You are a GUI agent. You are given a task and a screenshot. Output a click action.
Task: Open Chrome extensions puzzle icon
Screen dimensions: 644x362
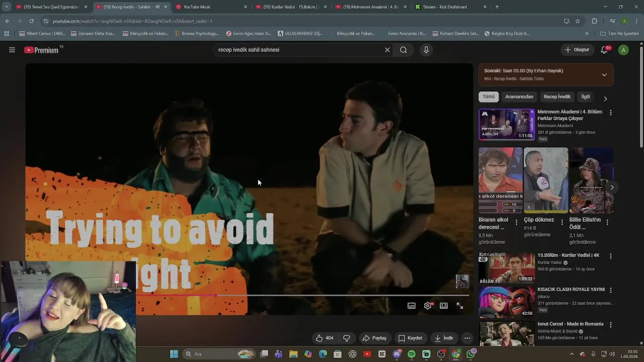point(595,21)
